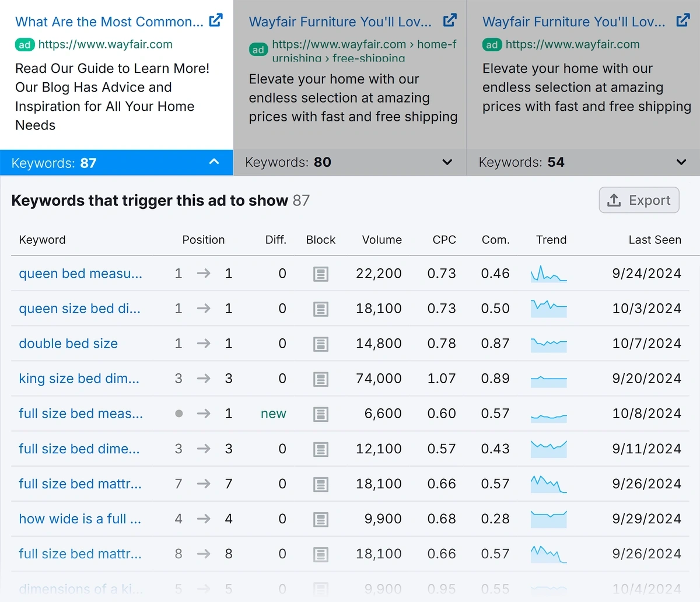Open SERP block icon for 'full size bed dime...' row

(321, 449)
